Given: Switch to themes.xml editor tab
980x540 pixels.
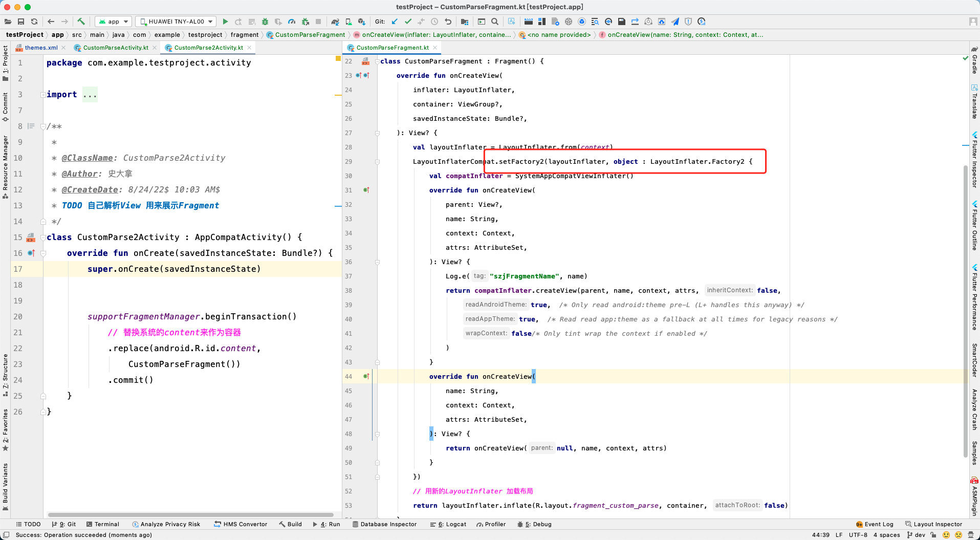Looking at the screenshot, I should (41, 48).
